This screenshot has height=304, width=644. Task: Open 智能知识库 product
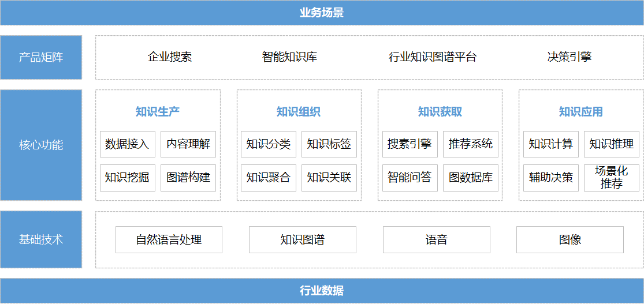coord(289,57)
